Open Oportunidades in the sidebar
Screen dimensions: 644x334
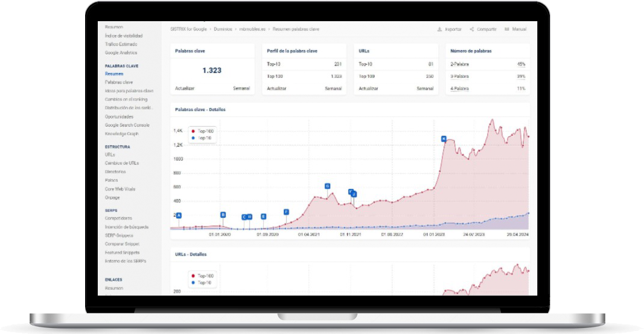click(119, 117)
